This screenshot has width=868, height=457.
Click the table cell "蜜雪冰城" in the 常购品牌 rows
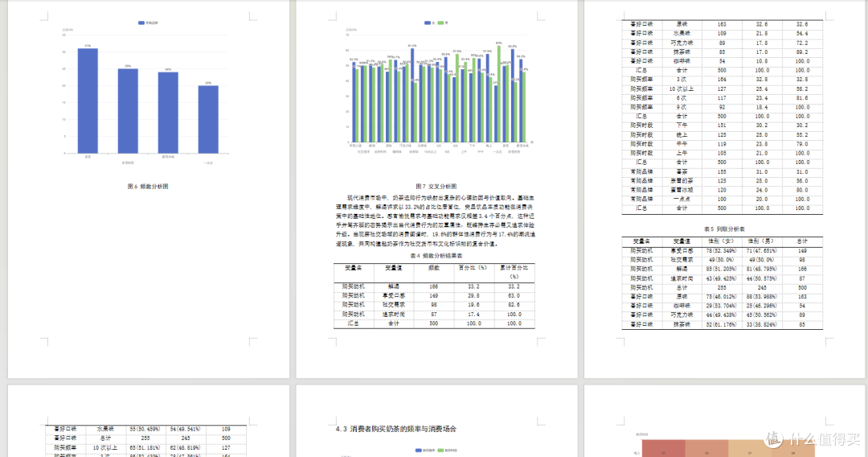[x=682, y=190]
